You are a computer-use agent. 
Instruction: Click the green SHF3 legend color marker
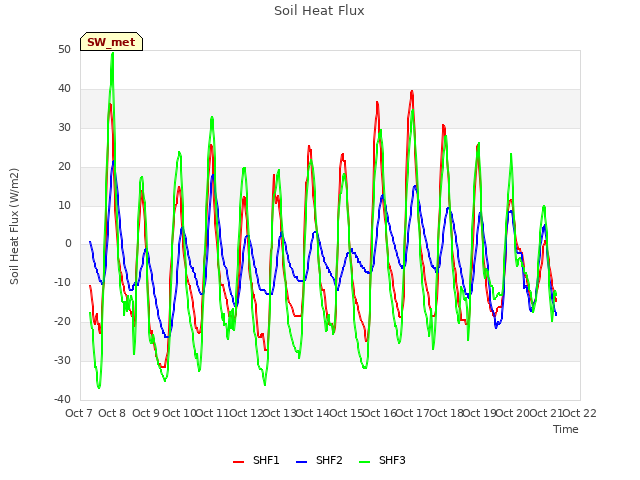[364, 462]
